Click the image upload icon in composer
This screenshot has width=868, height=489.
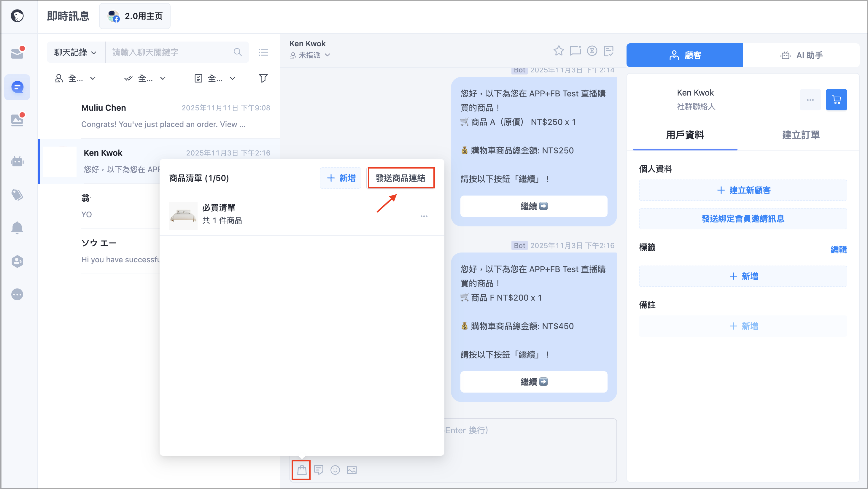352,470
